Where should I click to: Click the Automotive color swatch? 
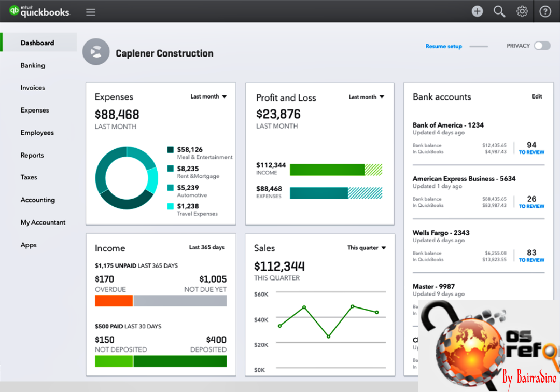point(171,187)
